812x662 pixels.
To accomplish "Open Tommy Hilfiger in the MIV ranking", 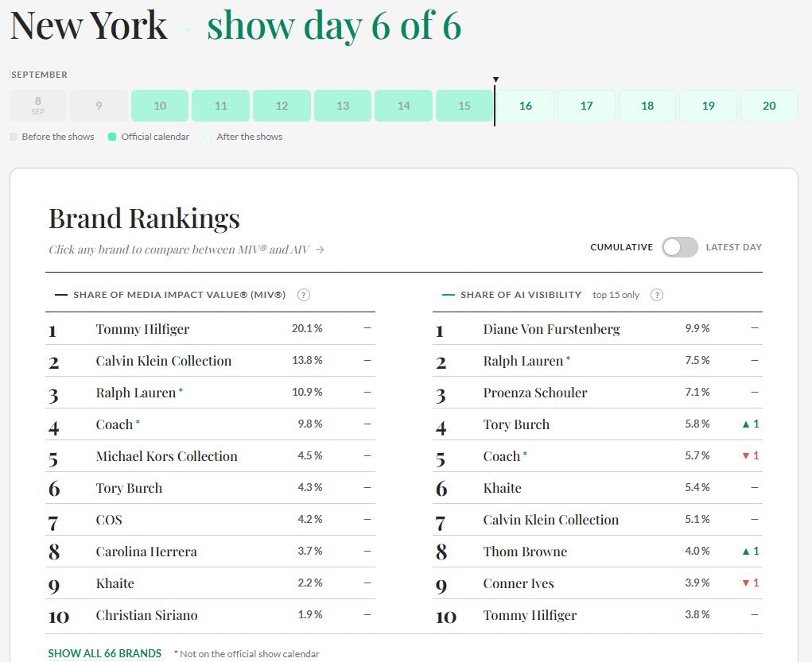I will coord(142,329).
